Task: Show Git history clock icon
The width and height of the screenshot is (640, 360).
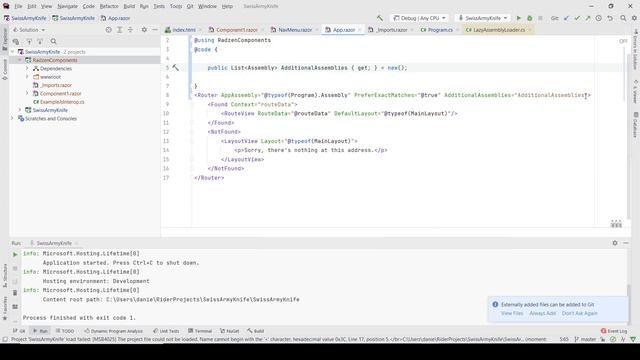Action: (598, 18)
